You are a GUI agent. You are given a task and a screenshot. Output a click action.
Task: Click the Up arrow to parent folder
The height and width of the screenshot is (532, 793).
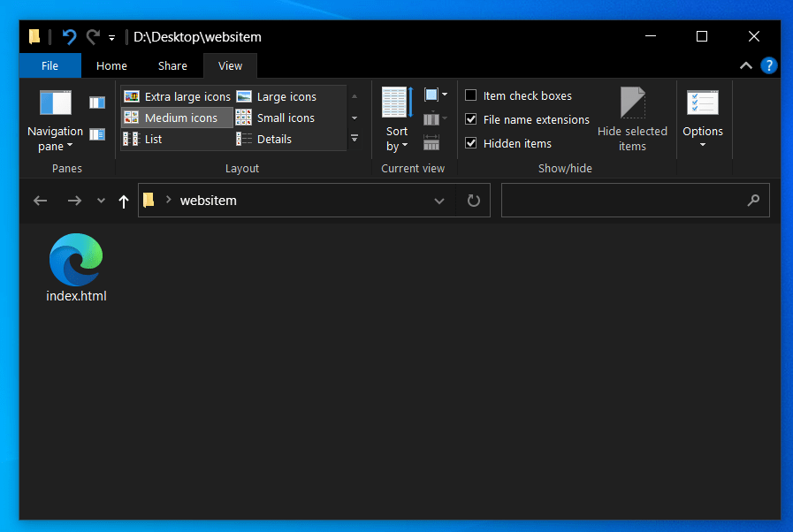pyautogui.click(x=123, y=201)
